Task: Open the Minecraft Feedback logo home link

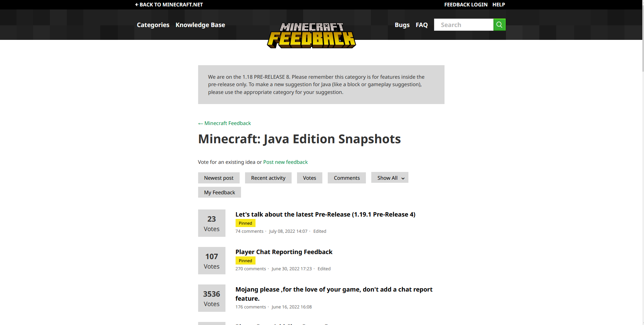Action: click(312, 35)
